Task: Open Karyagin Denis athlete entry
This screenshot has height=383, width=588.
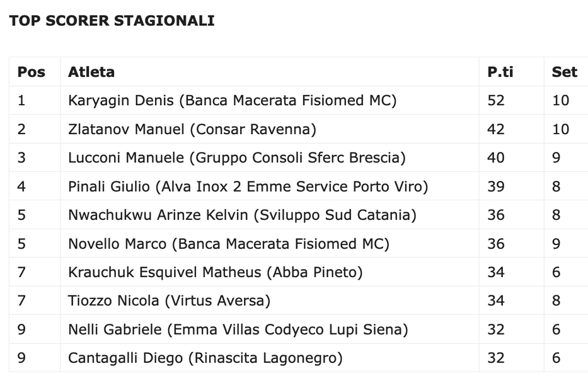Action: pos(232,101)
